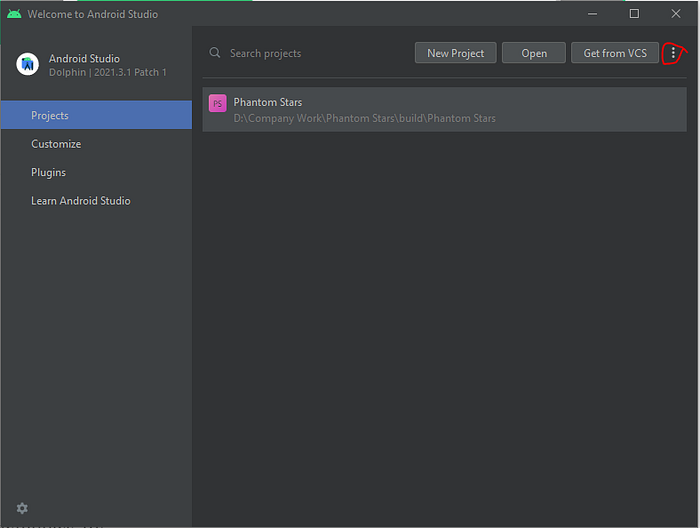Open the Plugins tab
This screenshot has height=528, width=700.
click(x=96, y=172)
